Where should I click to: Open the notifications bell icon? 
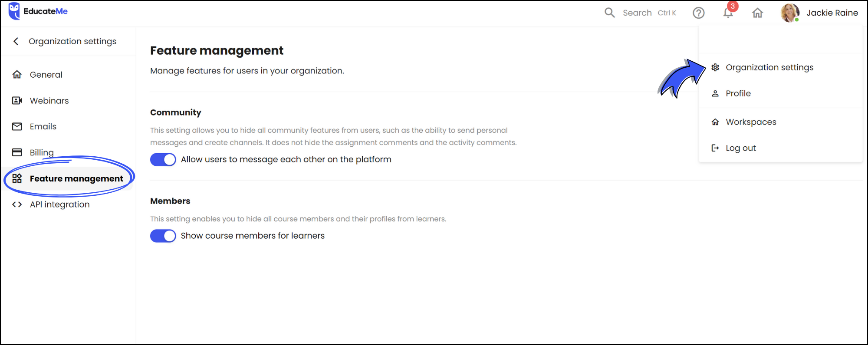tap(728, 13)
